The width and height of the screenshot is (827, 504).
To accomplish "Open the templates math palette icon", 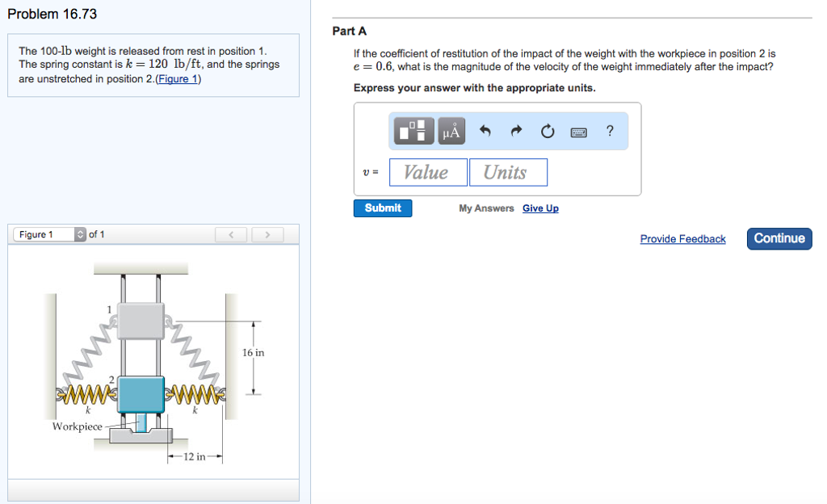I will pyautogui.click(x=414, y=131).
